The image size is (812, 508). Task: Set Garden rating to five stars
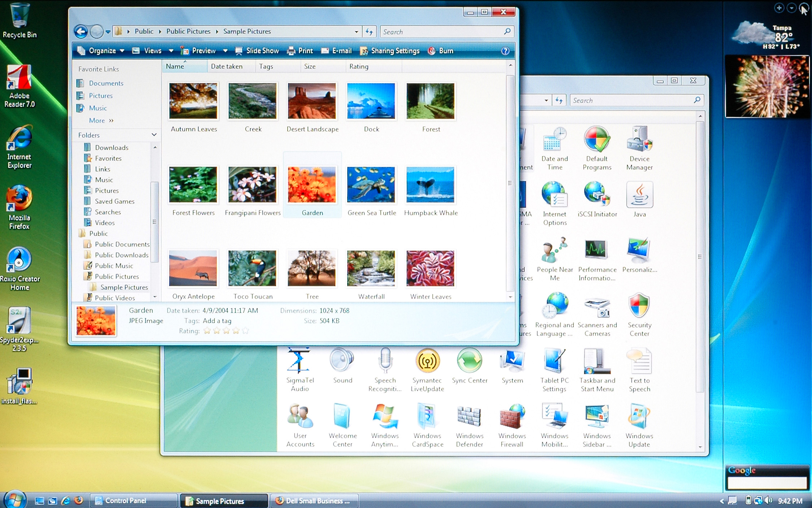point(245,331)
